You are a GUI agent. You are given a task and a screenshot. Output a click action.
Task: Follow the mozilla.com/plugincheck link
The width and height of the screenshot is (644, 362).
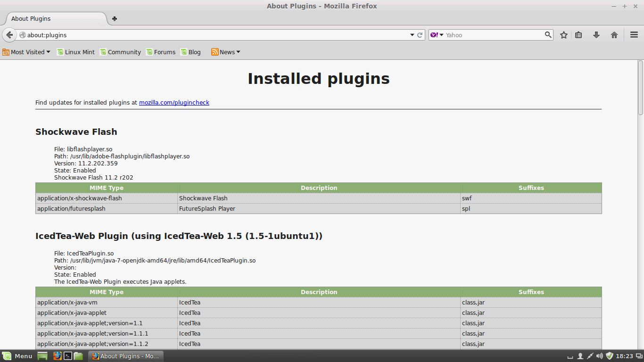[174, 102]
